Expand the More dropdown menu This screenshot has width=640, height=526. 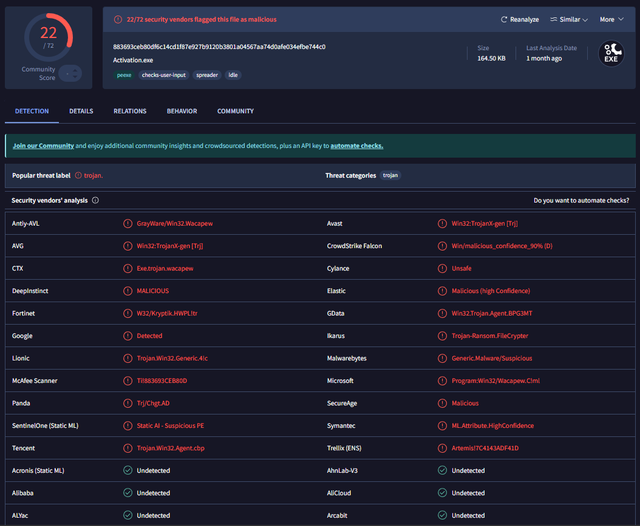tap(611, 20)
